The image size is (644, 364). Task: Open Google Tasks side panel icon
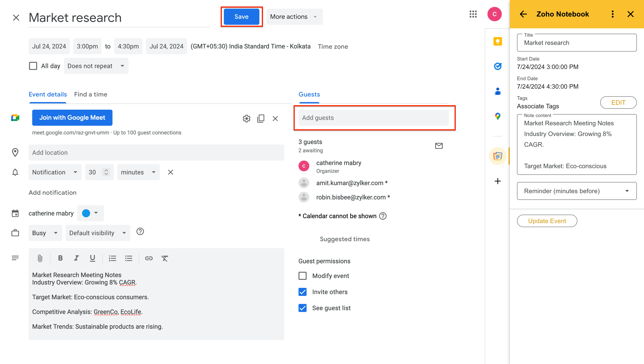(498, 66)
